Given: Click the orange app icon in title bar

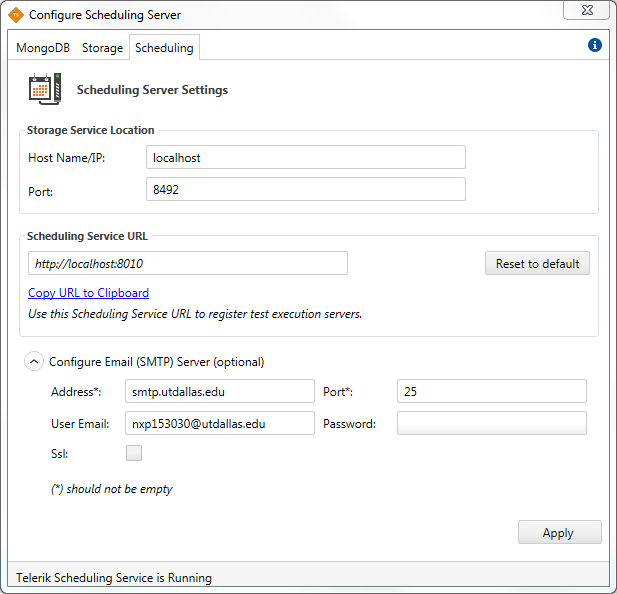Looking at the screenshot, I should tap(15, 15).
